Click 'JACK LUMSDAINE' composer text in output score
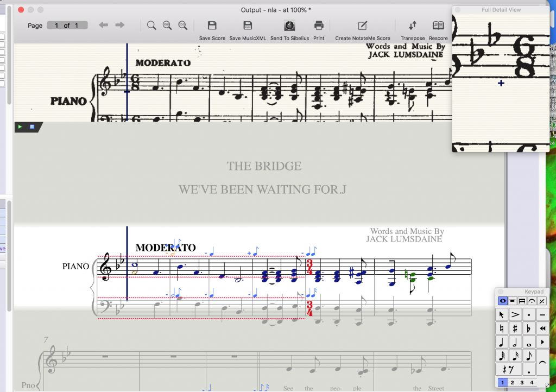Image resolution: width=556 pixels, height=392 pixels. point(404,239)
